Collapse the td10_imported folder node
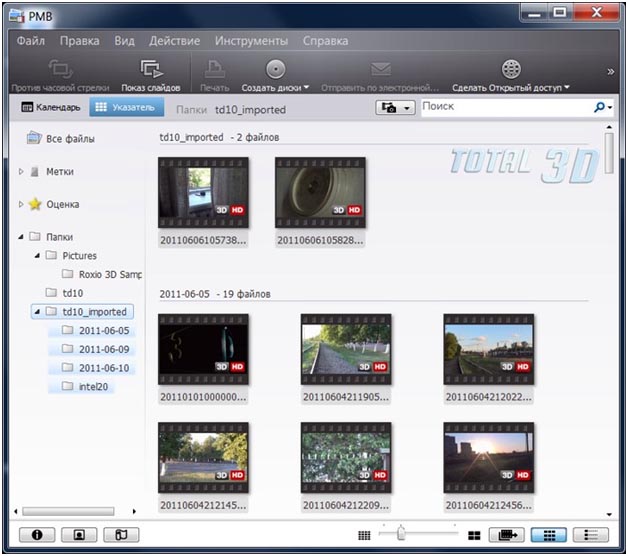 37,312
